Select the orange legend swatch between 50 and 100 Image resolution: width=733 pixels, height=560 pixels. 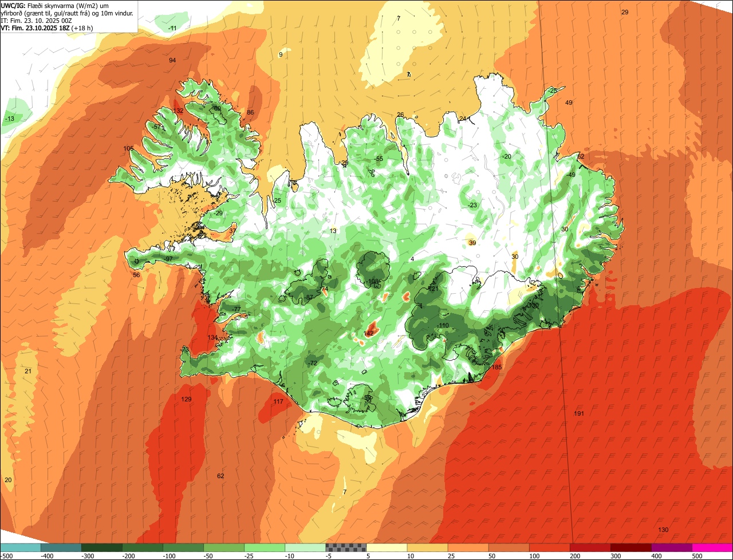pos(509,548)
